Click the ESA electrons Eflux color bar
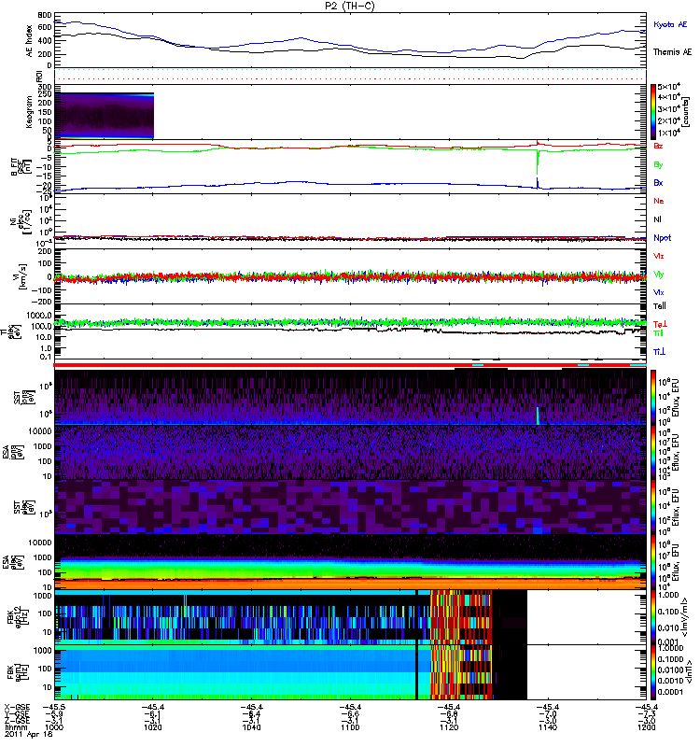The height and width of the screenshot is (747, 700). click(653, 562)
